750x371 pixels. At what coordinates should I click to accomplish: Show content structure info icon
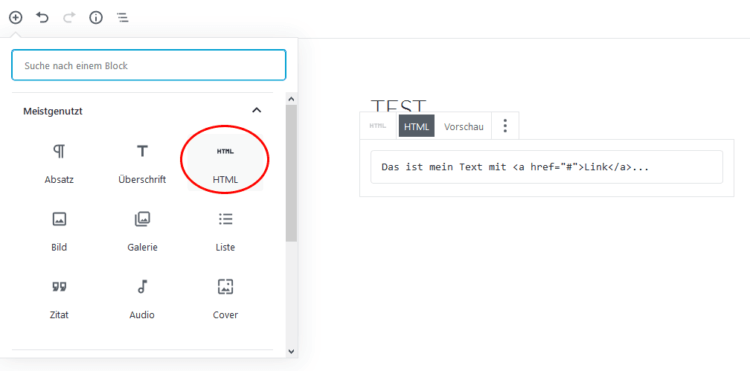coord(96,18)
